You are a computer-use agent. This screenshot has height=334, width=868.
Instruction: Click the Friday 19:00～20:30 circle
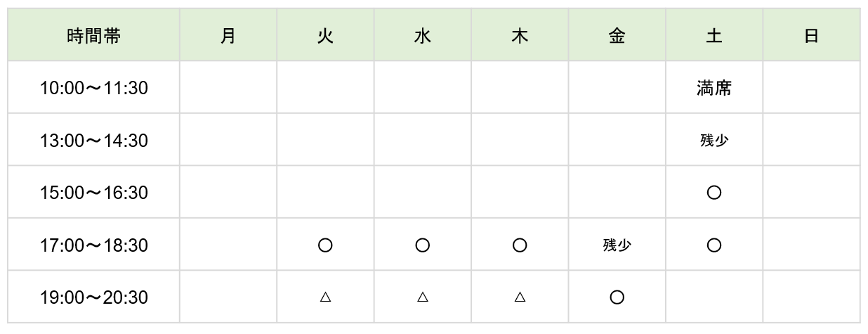pyautogui.click(x=617, y=297)
